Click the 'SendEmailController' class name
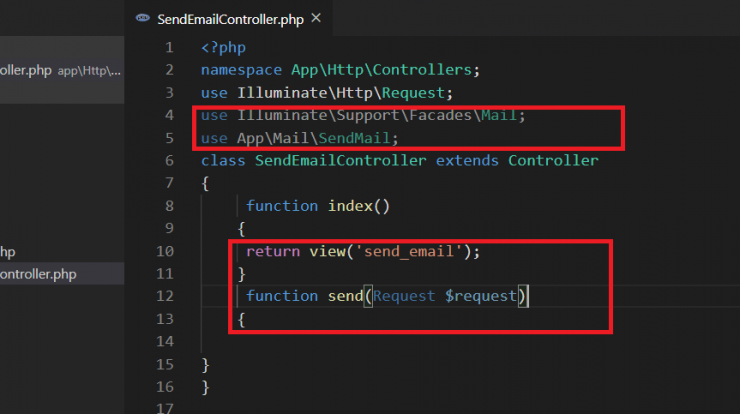 341,161
